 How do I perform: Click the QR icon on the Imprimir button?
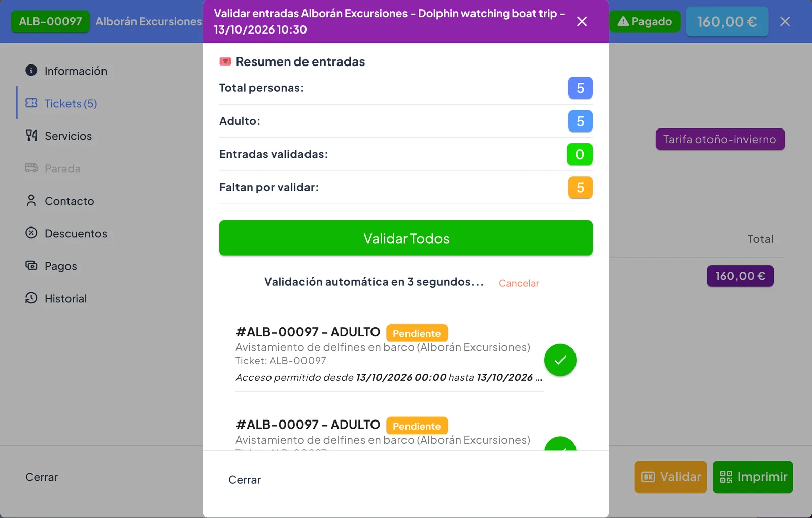(x=726, y=477)
